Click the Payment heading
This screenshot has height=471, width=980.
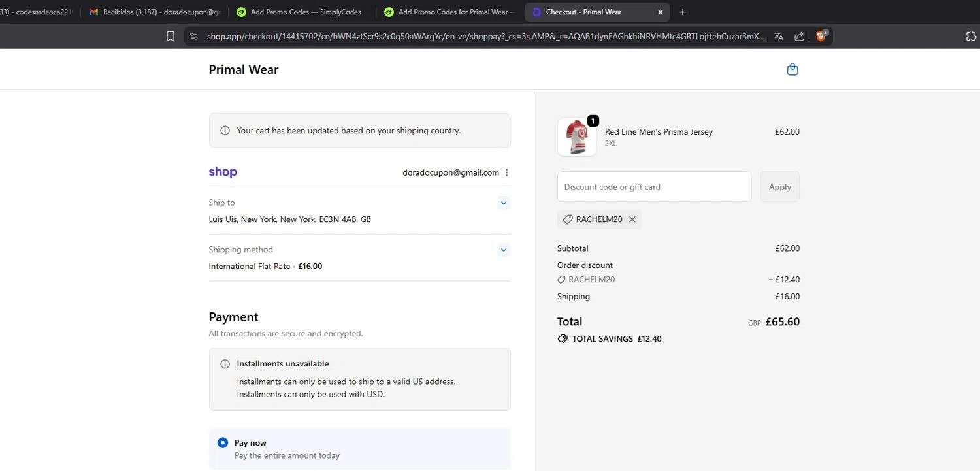tap(233, 317)
